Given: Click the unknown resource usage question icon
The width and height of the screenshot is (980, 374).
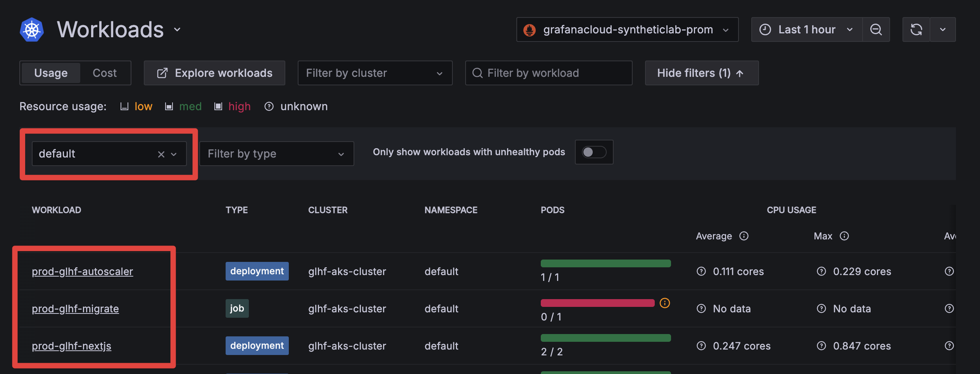Looking at the screenshot, I should tap(269, 106).
